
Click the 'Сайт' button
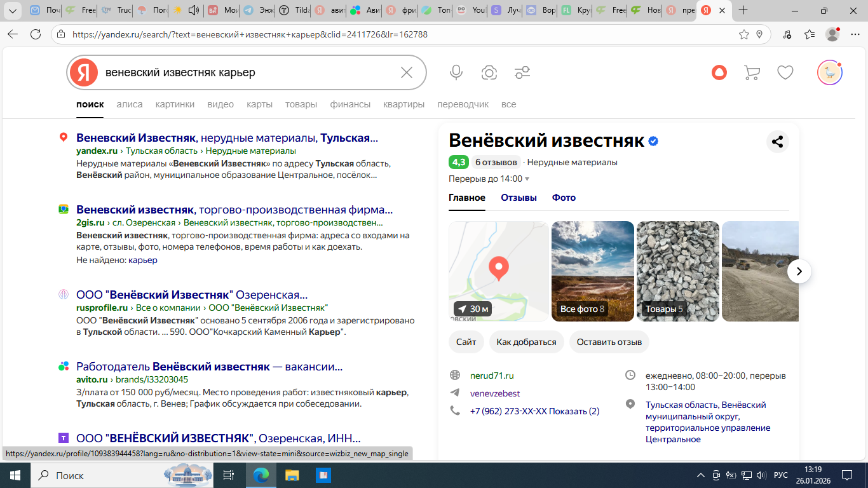pos(466,342)
